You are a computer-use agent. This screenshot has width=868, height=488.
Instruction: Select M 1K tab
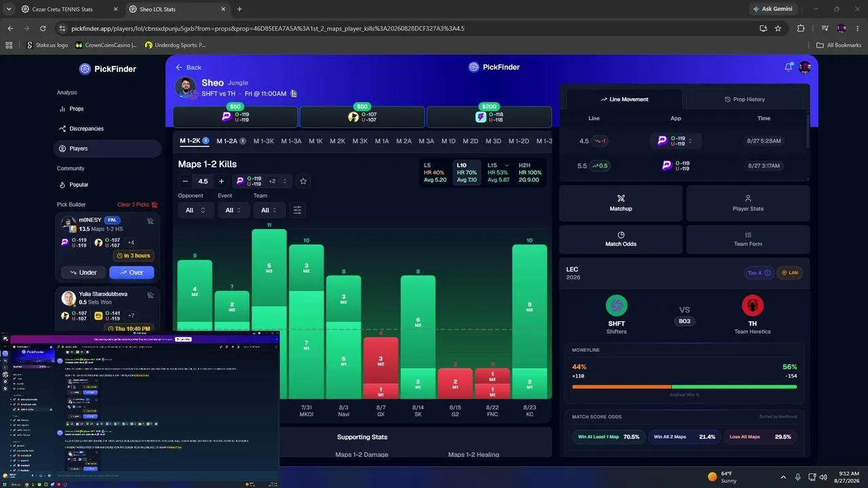315,141
